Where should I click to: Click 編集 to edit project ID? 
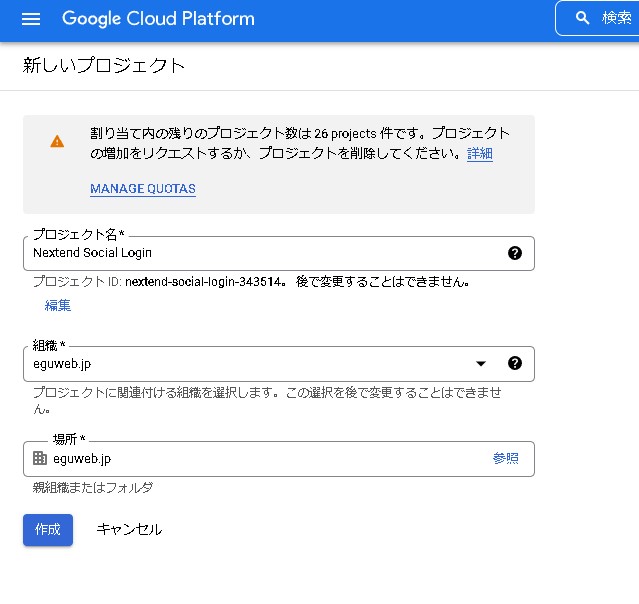(x=58, y=305)
